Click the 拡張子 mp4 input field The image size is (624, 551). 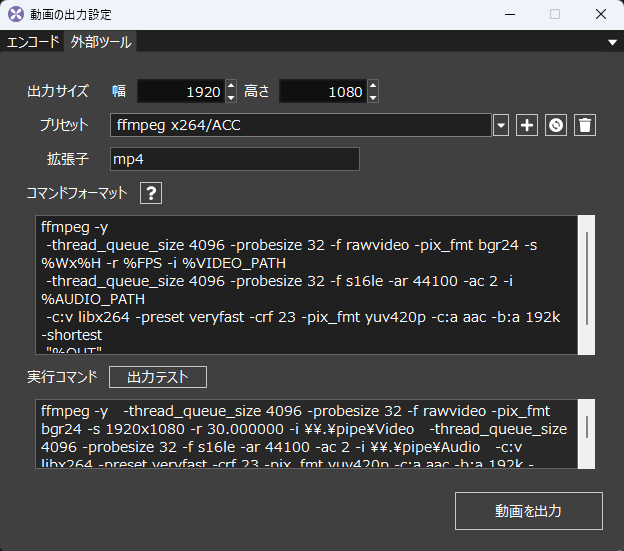coord(233,159)
